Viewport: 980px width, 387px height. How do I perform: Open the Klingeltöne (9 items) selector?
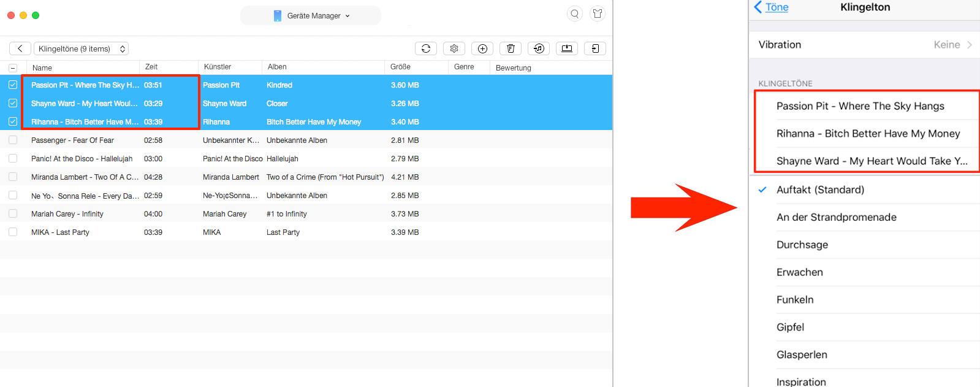(81, 48)
